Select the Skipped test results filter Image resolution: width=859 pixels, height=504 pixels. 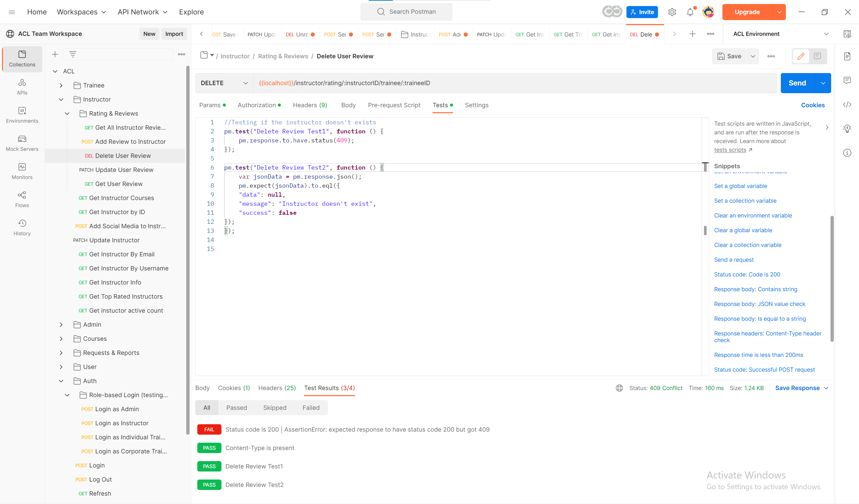click(275, 408)
